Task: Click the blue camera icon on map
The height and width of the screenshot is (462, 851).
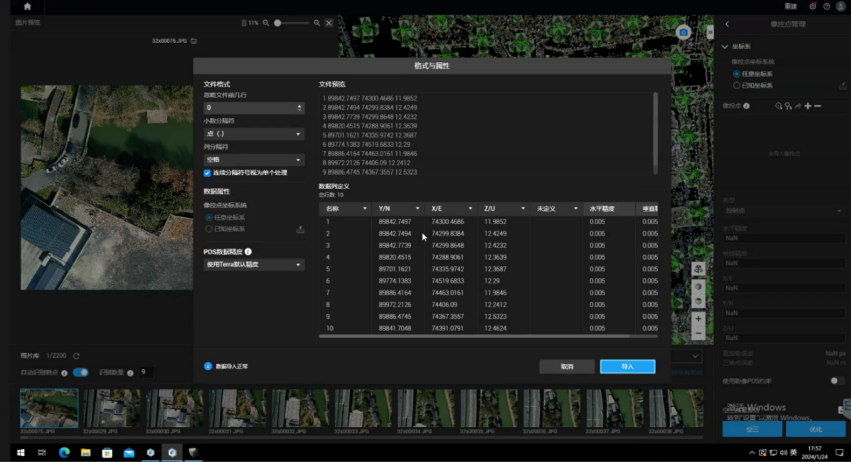Action: click(683, 33)
